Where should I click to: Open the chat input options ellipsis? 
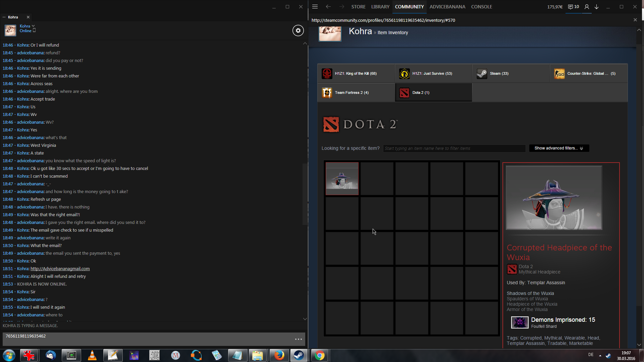click(298, 339)
